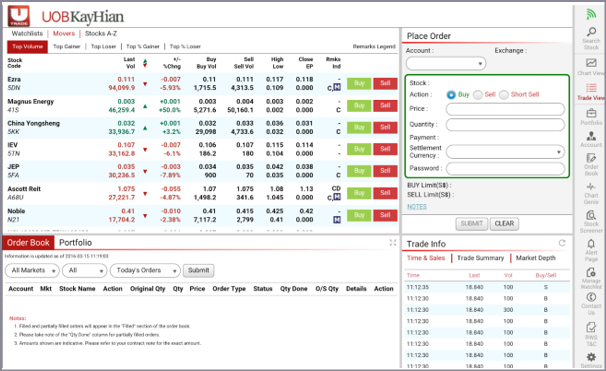Image resolution: width=606 pixels, height=371 pixels.
Task: Open the Today's Orders dropdown
Action: 145,271
